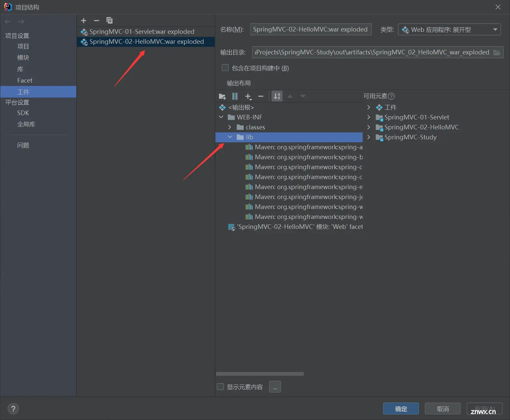Close the 项目结构 dialog
Screen dimensions: 510x420
point(498,7)
